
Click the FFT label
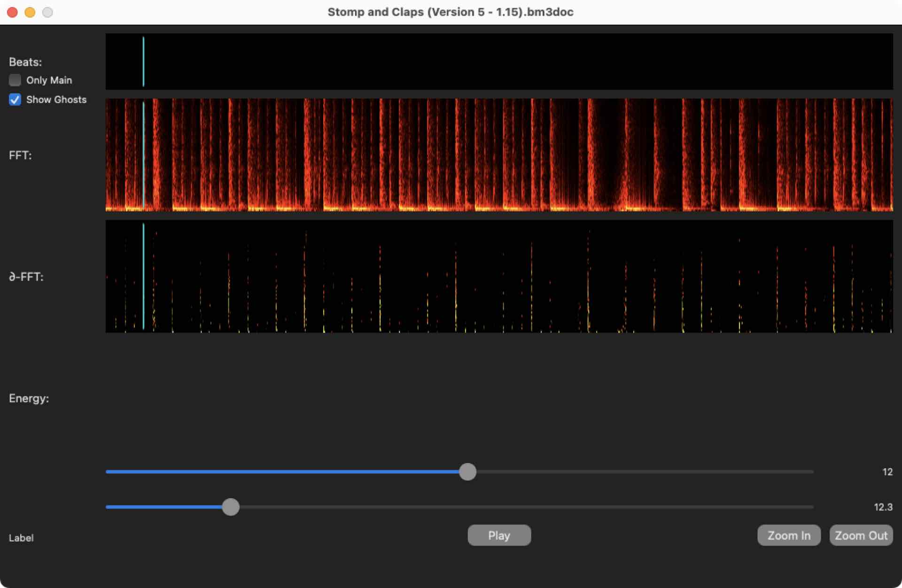tap(20, 155)
